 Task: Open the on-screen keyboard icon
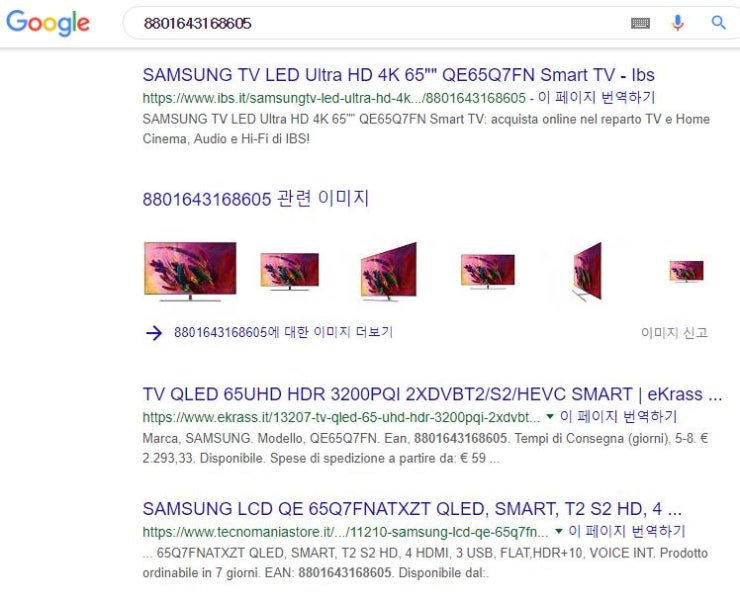pyautogui.click(x=640, y=23)
